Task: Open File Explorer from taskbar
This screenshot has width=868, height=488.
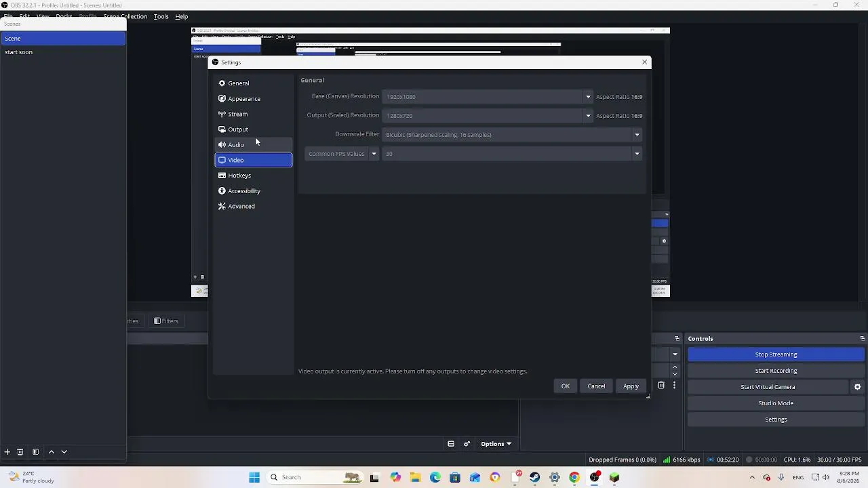Action: click(x=415, y=478)
